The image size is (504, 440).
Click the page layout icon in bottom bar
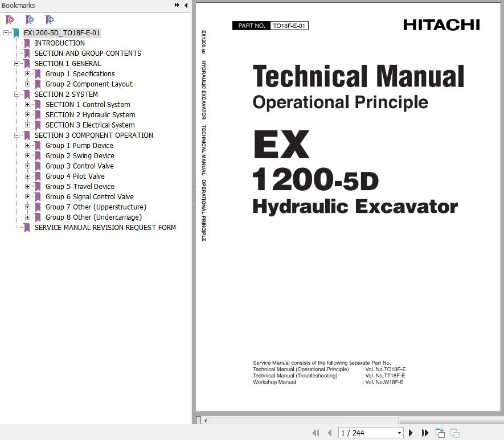click(440, 433)
